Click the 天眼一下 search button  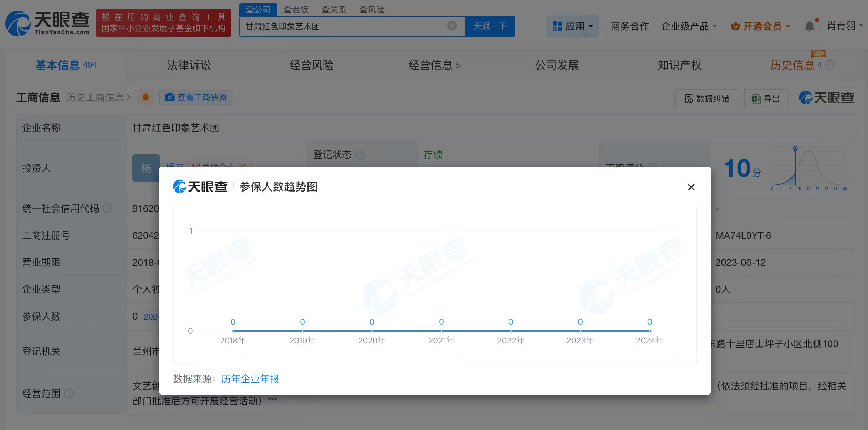click(x=490, y=26)
